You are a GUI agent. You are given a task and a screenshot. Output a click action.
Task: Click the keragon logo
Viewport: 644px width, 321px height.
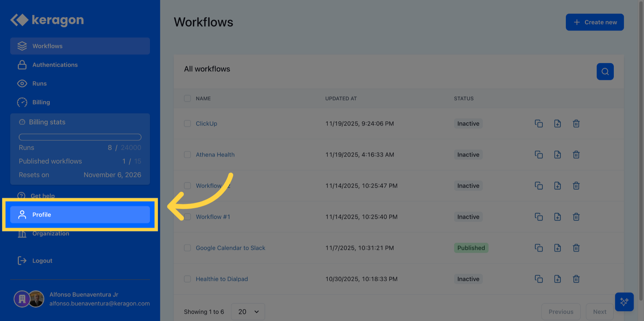pos(47,20)
